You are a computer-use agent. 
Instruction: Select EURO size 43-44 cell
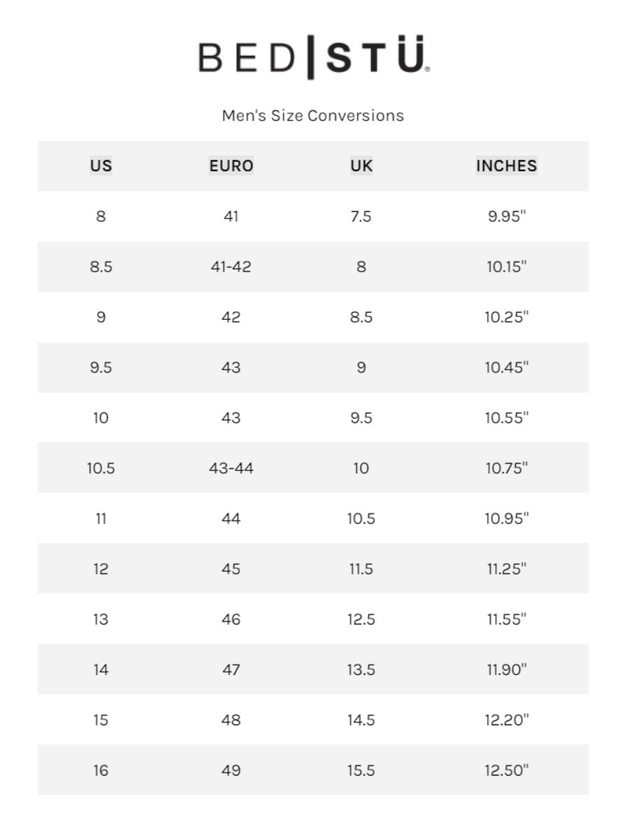[231, 468]
